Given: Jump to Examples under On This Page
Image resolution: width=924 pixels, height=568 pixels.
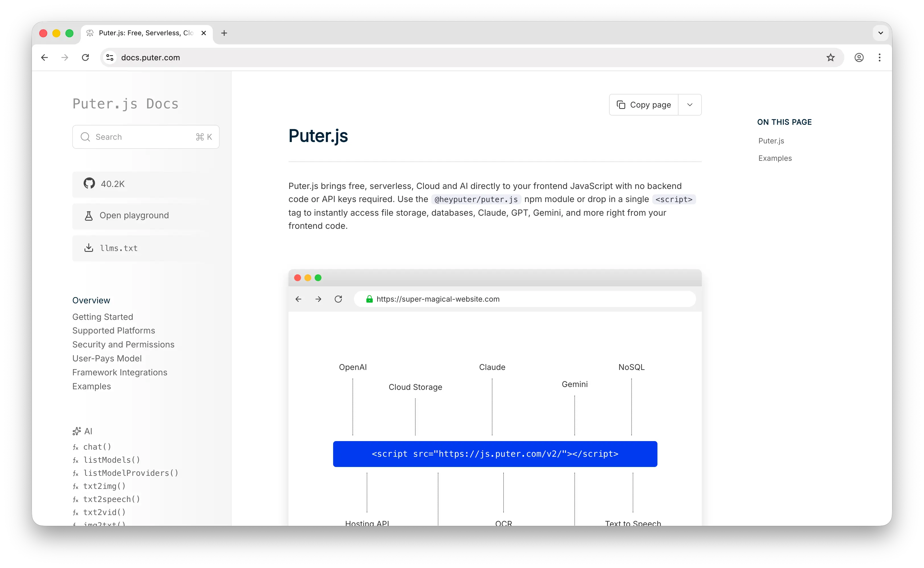Looking at the screenshot, I should click(775, 158).
